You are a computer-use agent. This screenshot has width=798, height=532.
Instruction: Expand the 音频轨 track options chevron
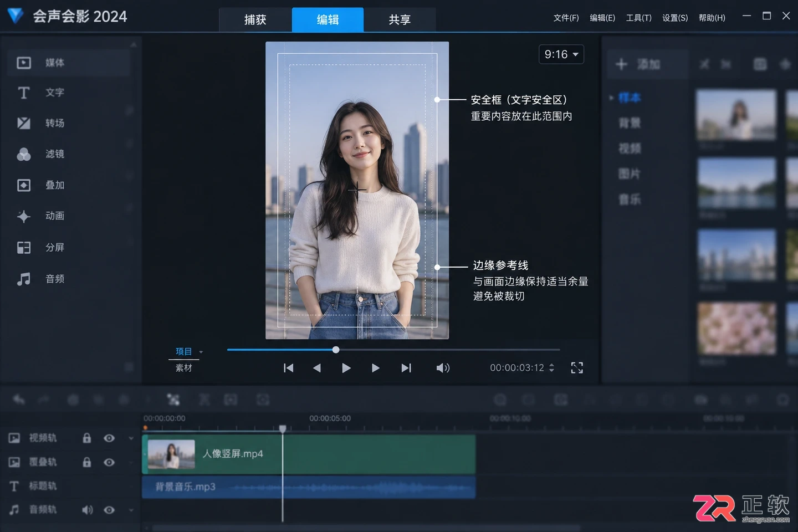[131, 510]
